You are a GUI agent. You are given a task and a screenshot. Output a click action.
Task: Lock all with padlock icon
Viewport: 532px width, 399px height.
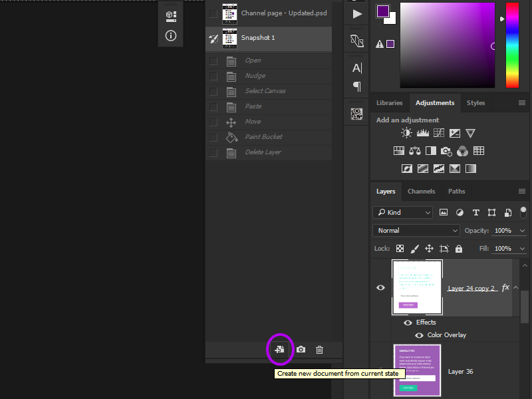tap(459, 249)
